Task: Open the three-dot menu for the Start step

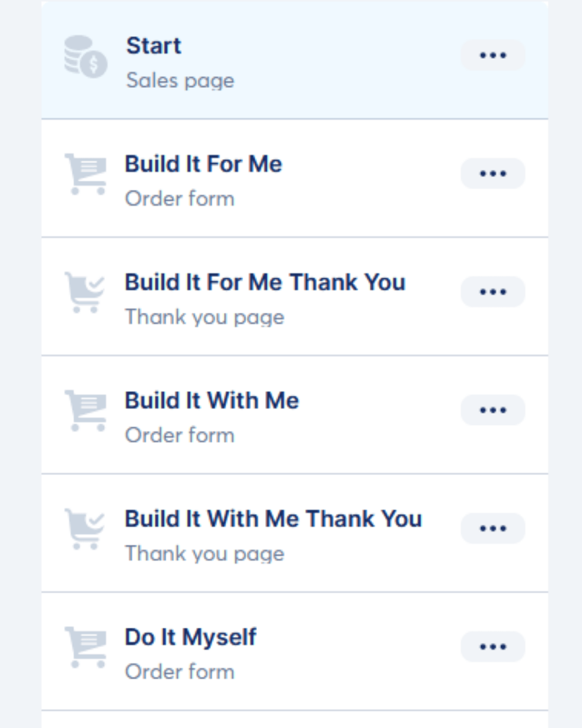Action: point(493,56)
